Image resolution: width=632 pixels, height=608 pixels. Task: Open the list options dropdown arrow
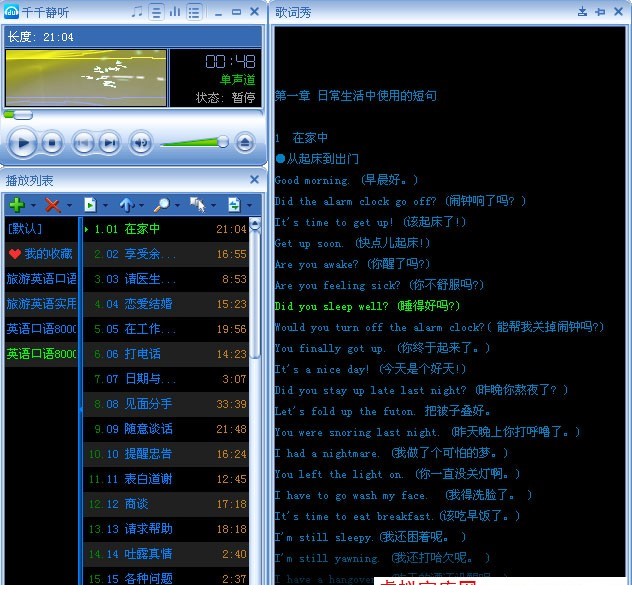[105, 206]
